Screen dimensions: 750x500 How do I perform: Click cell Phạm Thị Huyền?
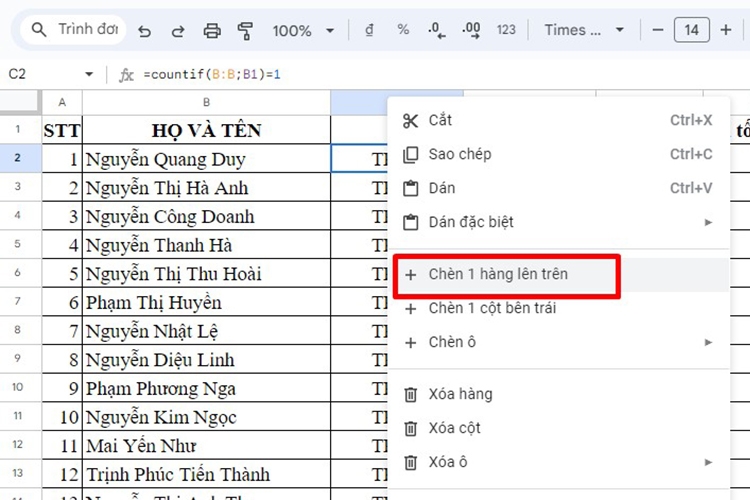(206, 302)
